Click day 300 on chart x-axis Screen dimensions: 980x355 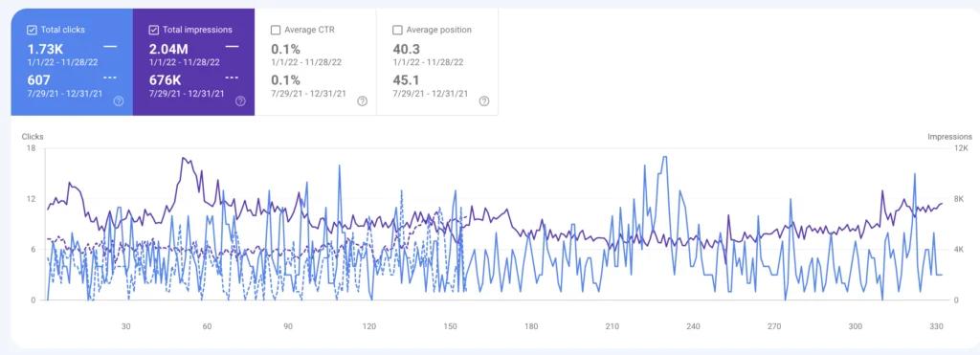pos(855,326)
